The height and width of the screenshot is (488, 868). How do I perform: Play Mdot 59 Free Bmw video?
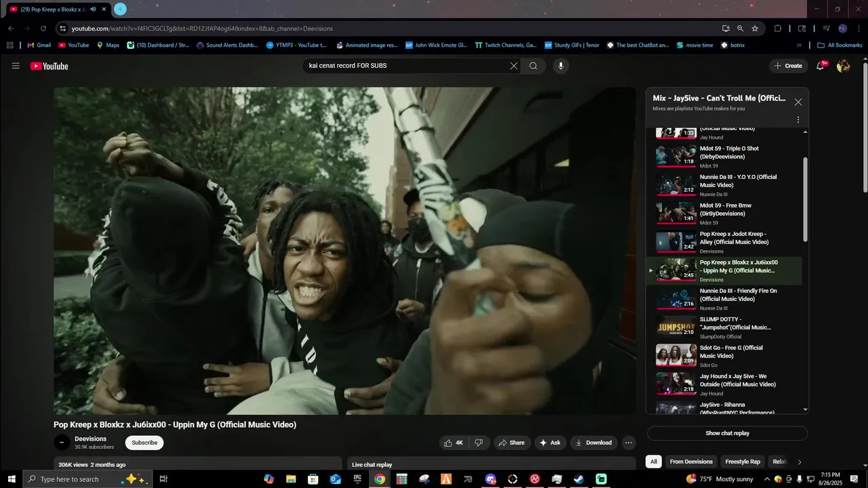724,213
